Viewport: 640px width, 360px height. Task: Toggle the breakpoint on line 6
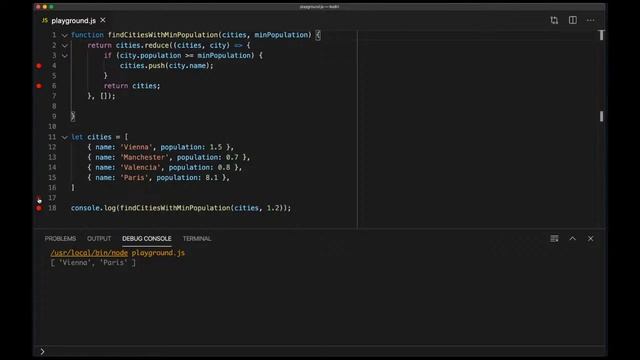coord(39,86)
